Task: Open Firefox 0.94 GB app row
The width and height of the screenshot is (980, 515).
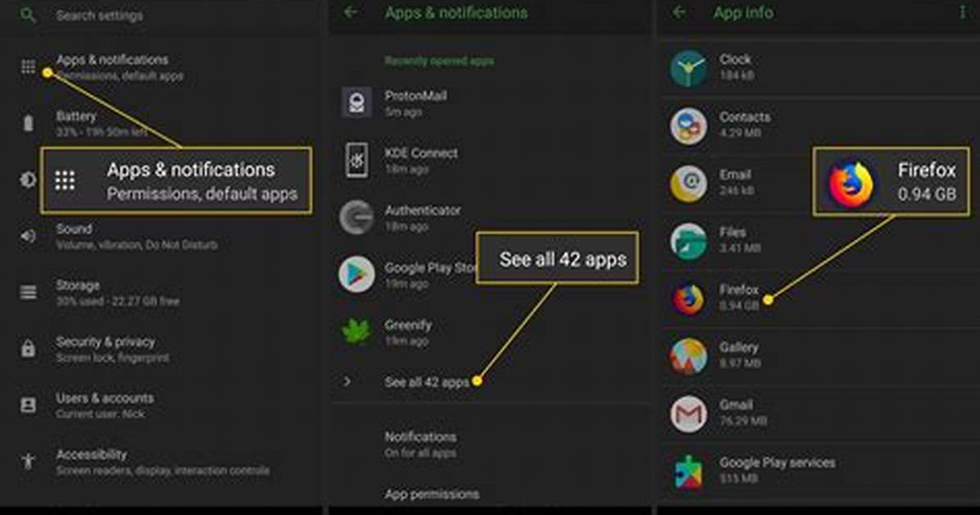Action: [x=820, y=298]
